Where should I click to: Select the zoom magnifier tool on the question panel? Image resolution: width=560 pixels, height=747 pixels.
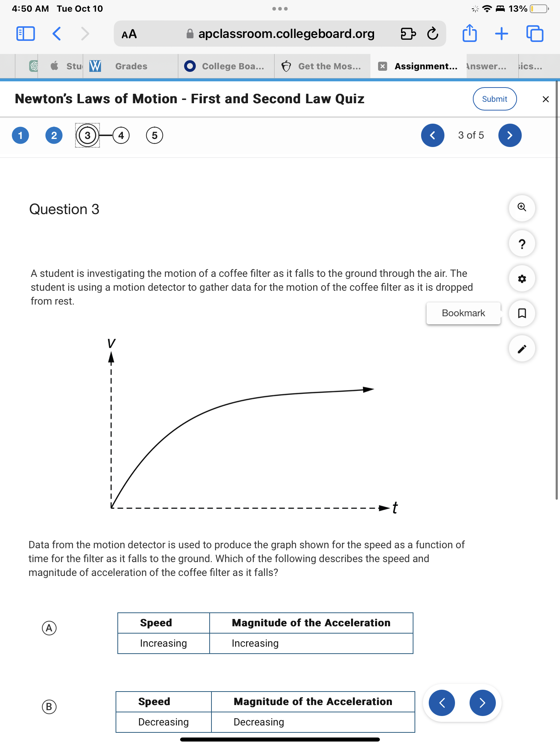(x=522, y=208)
